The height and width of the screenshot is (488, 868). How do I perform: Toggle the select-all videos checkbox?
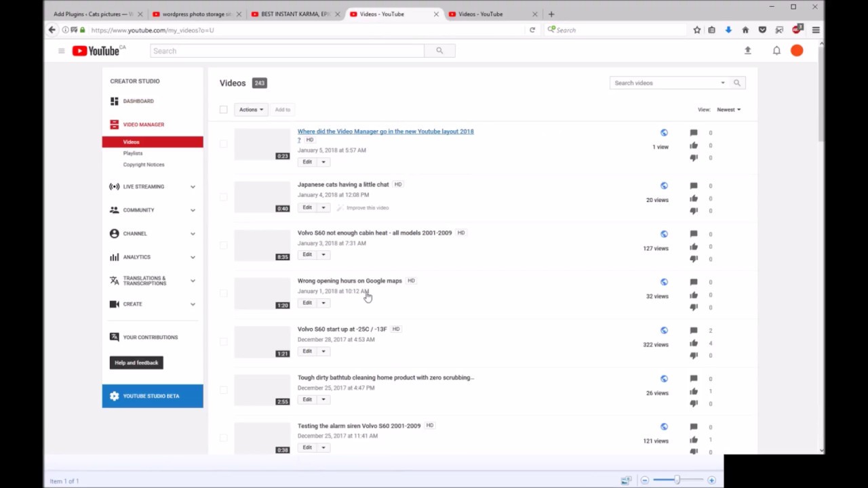pyautogui.click(x=224, y=110)
